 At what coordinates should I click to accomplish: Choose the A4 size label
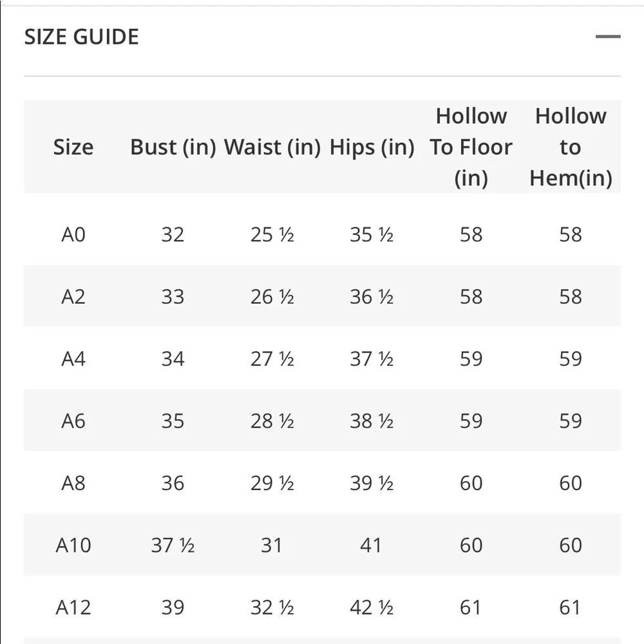tap(73, 359)
